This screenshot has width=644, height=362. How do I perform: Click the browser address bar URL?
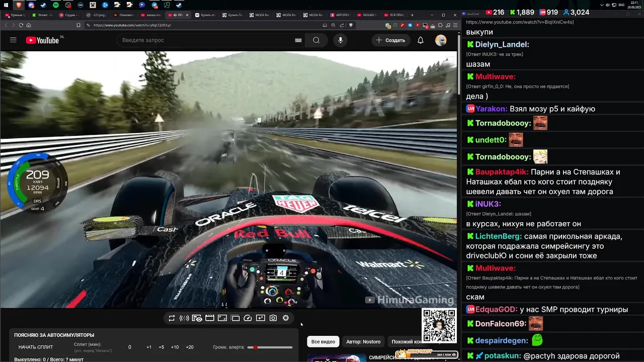[x=132, y=25]
